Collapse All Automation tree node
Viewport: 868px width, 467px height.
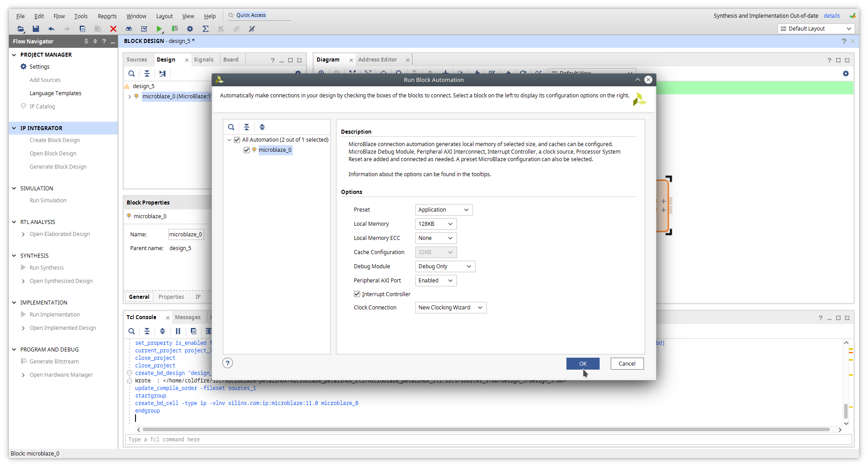229,140
